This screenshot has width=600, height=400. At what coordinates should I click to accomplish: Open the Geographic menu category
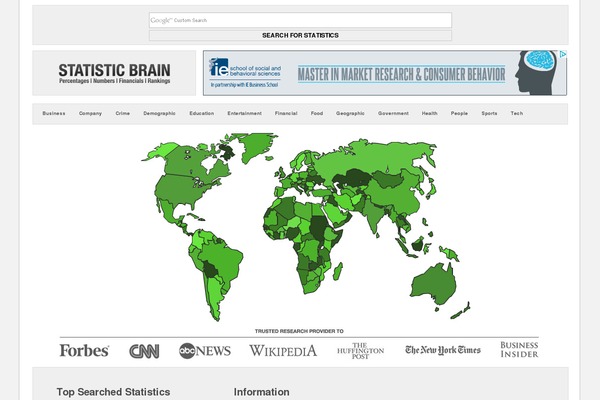350,113
